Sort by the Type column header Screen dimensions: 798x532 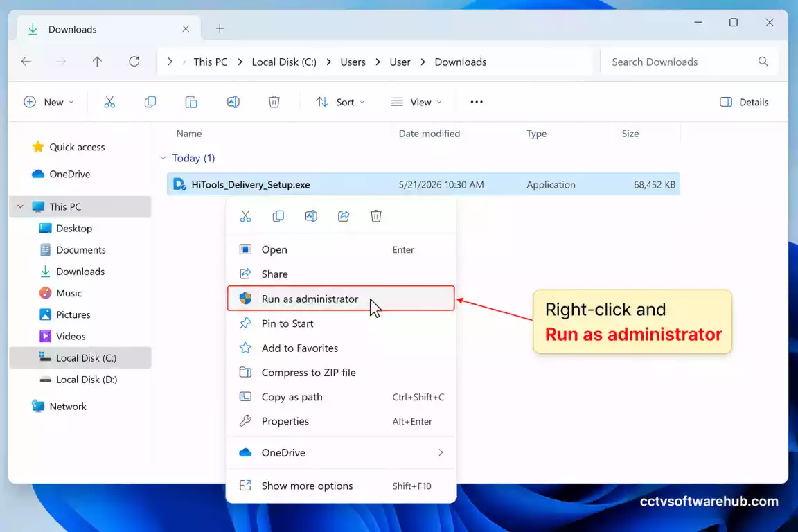pyautogui.click(x=536, y=134)
